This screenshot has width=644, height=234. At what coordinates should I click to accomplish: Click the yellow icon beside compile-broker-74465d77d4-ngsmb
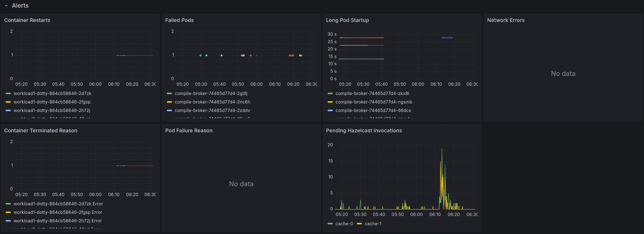click(330, 102)
